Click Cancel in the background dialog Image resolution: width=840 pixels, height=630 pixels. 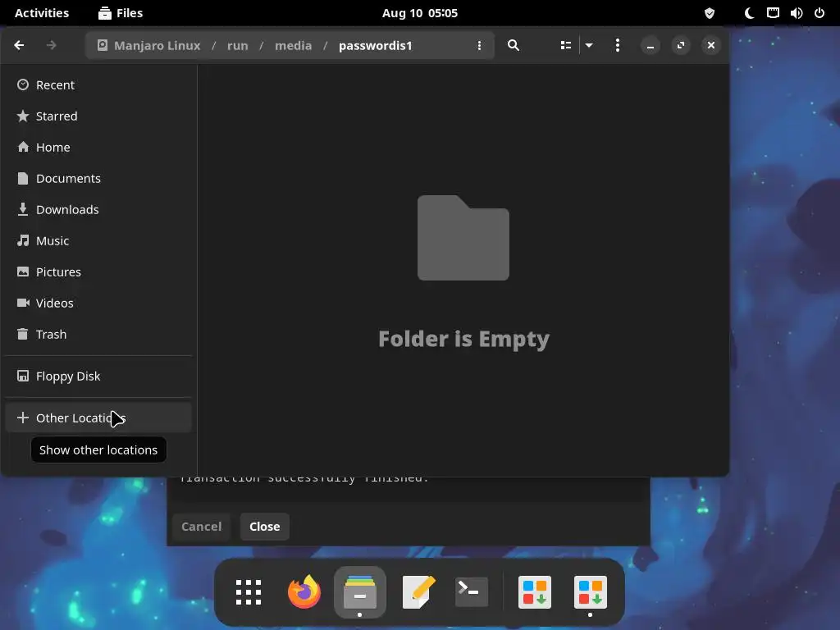202,527
